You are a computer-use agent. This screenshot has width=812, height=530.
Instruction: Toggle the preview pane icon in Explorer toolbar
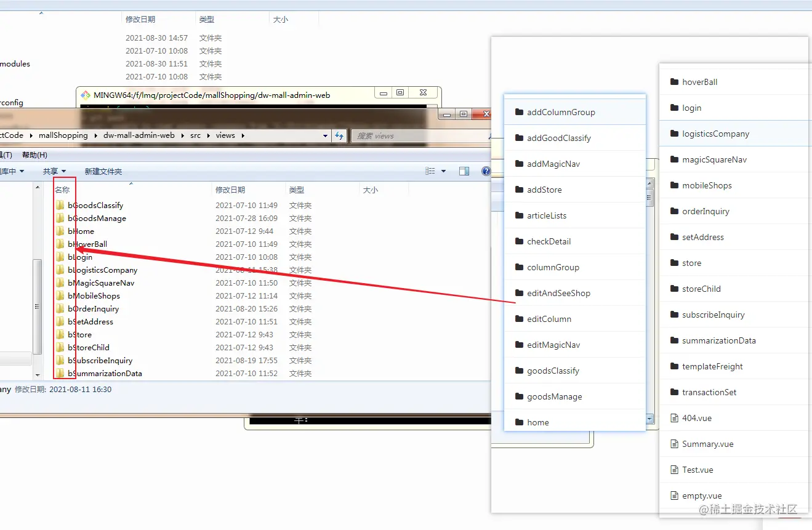tap(464, 172)
